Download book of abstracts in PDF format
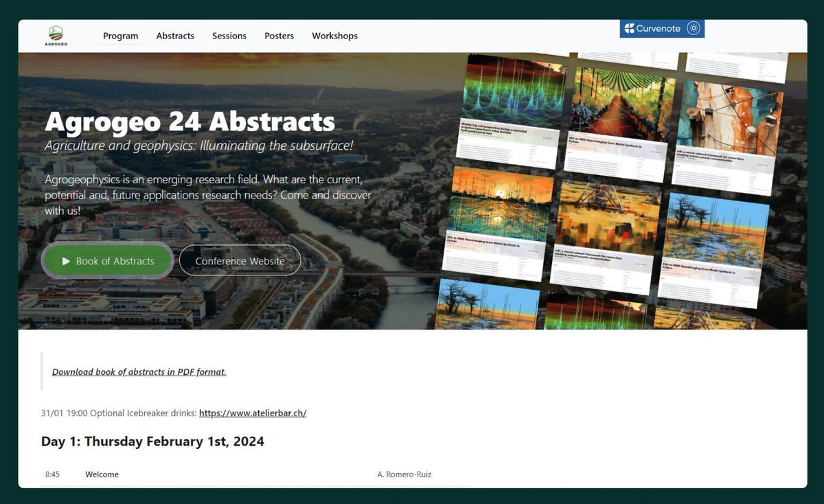Viewport: 824px width, 504px height. pyautogui.click(x=139, y=371)
